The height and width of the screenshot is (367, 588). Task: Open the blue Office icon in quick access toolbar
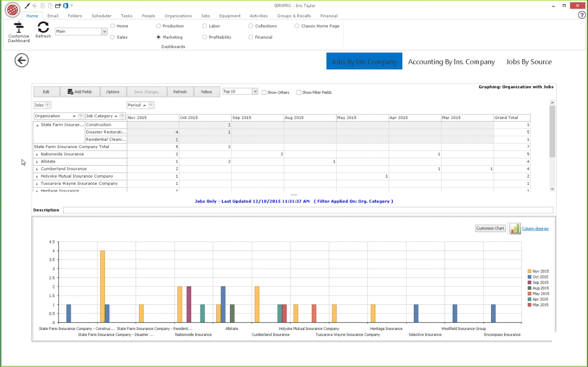click(x=65, y=5)
